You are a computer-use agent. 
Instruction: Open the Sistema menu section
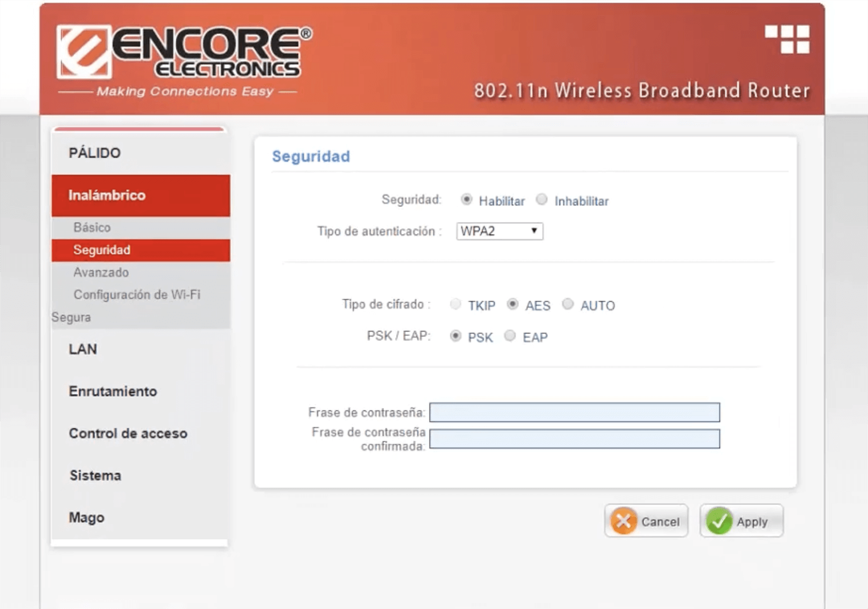tap(95, 476)
